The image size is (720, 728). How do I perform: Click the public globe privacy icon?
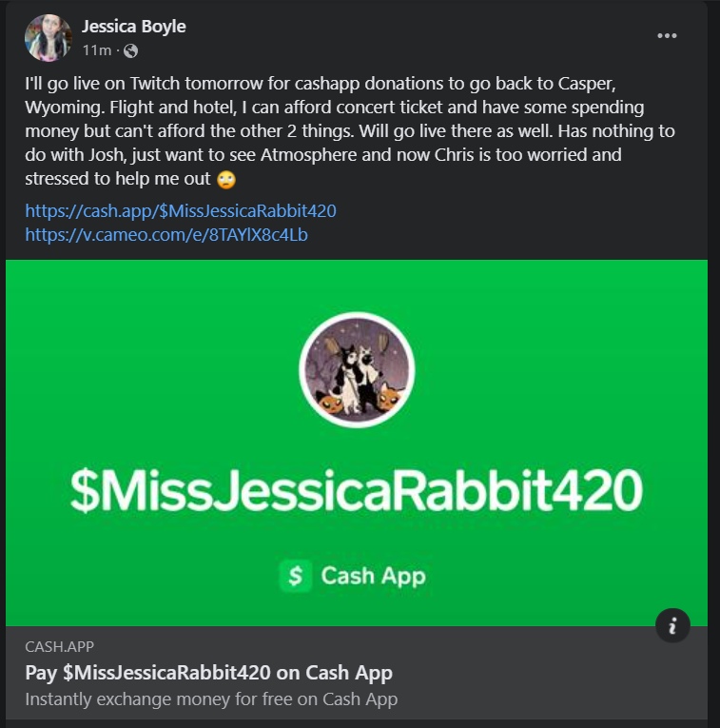point(131,50)
